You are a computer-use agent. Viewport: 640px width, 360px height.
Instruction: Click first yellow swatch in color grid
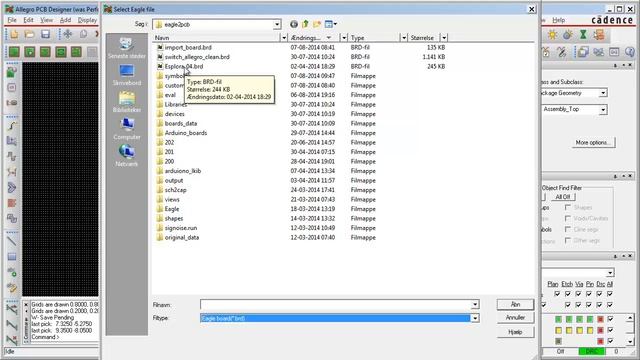pyautogui.click(x=558, y=330)
